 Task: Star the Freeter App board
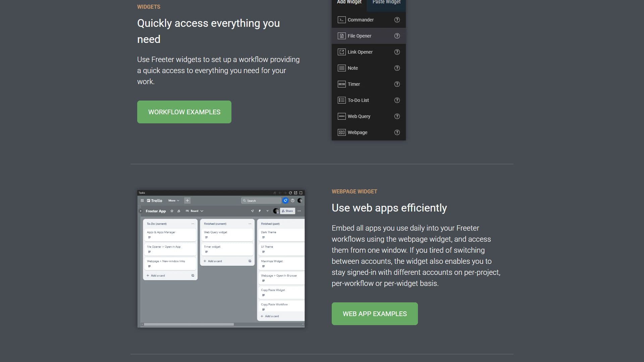172,211
